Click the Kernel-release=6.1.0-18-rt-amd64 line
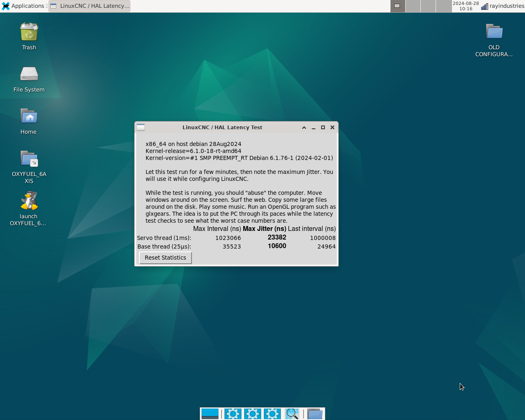This screenshot has width=525, height=420. [x=193, y=151]
